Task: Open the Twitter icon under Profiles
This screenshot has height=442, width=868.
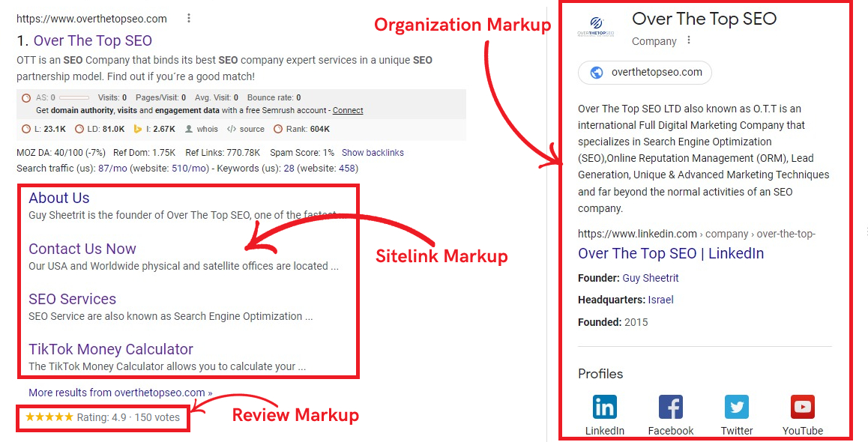Action: 737,407
